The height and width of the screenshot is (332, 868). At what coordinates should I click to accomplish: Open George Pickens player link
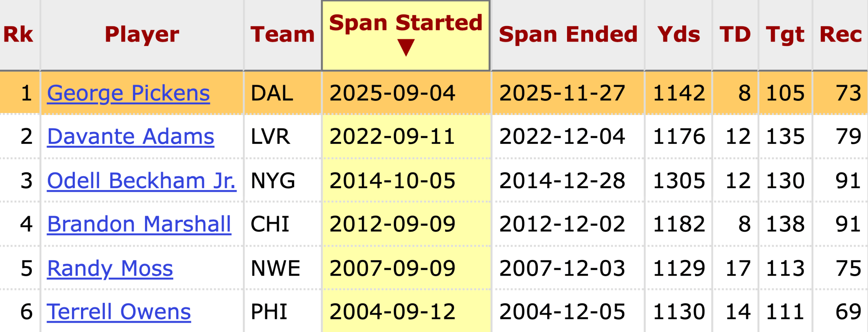128,93
